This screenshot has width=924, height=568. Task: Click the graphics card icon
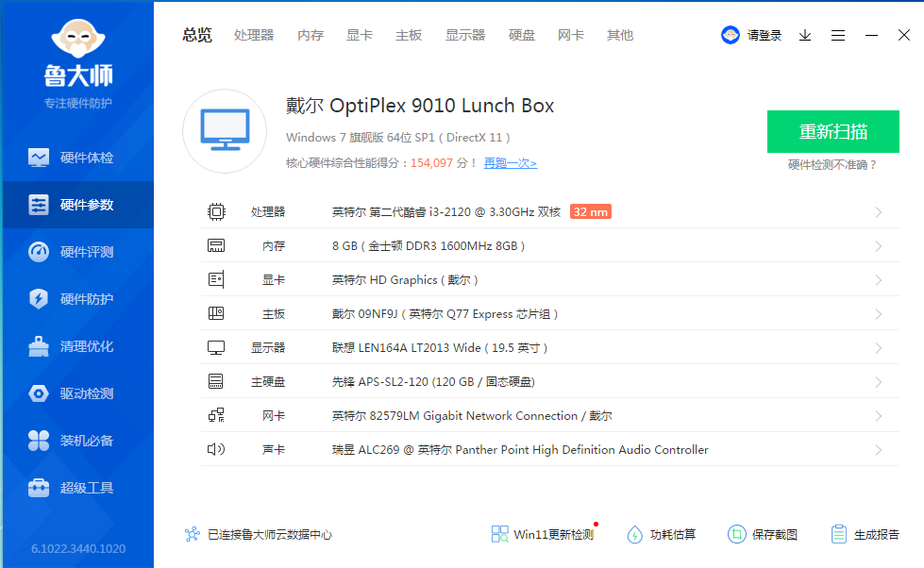click(216, 279)
